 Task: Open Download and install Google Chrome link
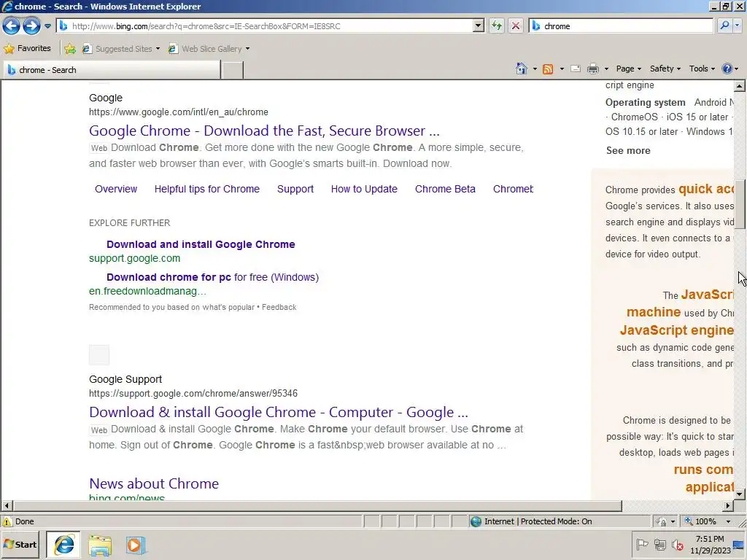click(x=201, y=244)
